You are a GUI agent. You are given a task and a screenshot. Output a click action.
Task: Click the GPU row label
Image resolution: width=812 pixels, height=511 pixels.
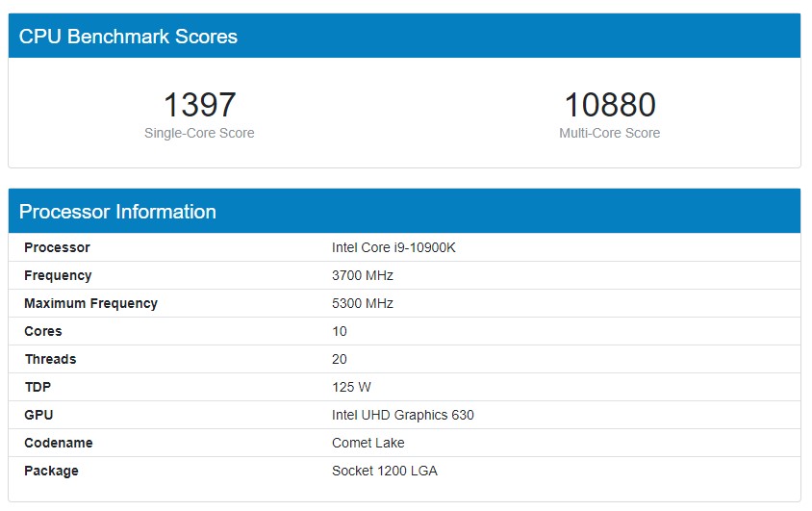pos(38,415)
